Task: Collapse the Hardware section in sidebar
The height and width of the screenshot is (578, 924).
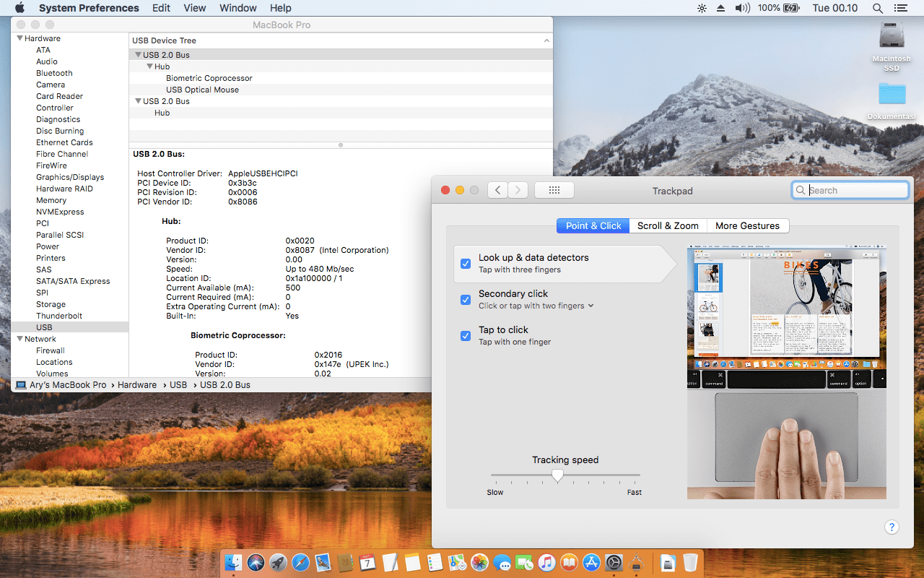Action: (x=19, y=38)
